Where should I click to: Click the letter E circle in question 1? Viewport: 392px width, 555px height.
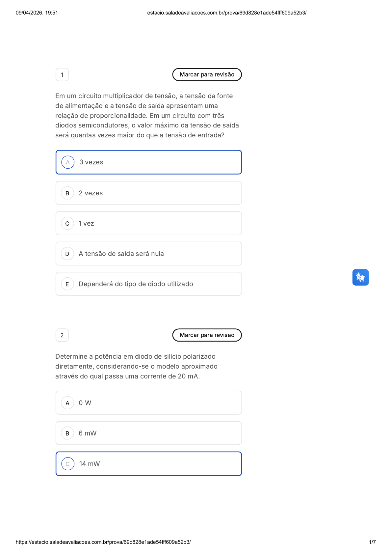tap(67, 284)
